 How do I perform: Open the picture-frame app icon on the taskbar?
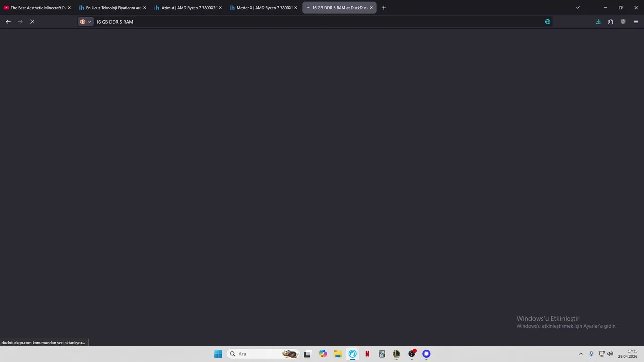[x=382, y=354]
